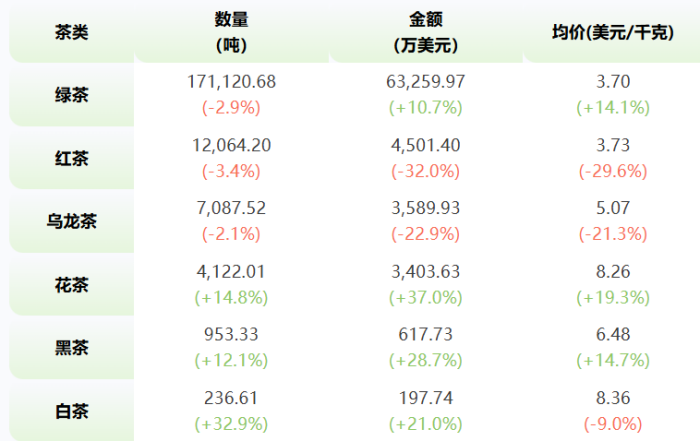Click the 绿茶 row label
The image size is (700, 441).
point(71,95)
